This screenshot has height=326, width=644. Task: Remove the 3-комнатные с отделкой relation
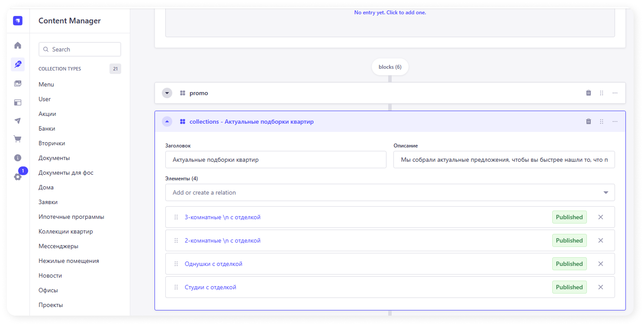[x=600, y=217]
